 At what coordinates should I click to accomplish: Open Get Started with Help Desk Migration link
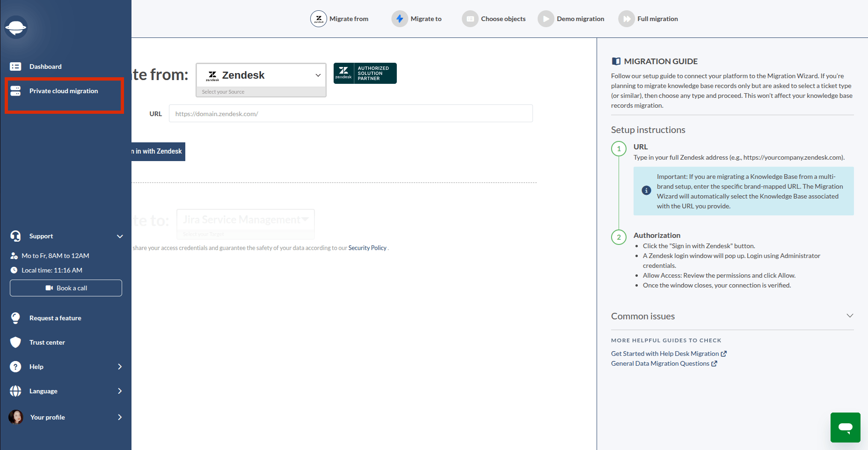665,354
